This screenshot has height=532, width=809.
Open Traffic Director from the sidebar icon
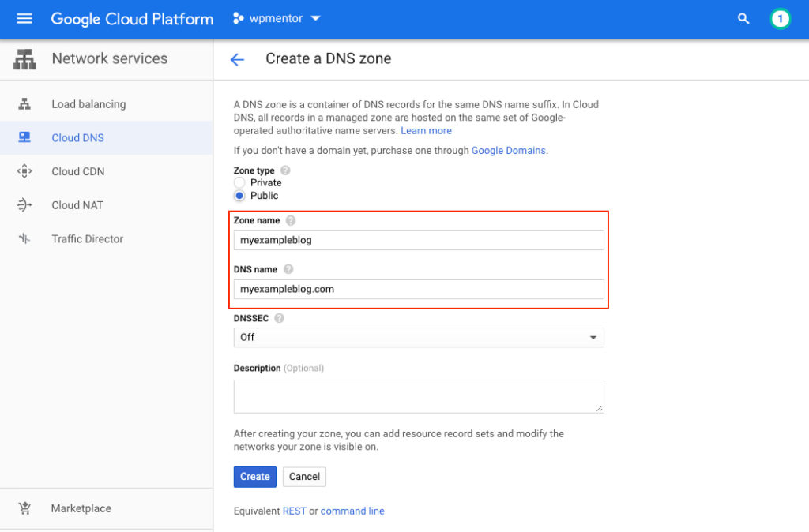click(x=24, y=238)
